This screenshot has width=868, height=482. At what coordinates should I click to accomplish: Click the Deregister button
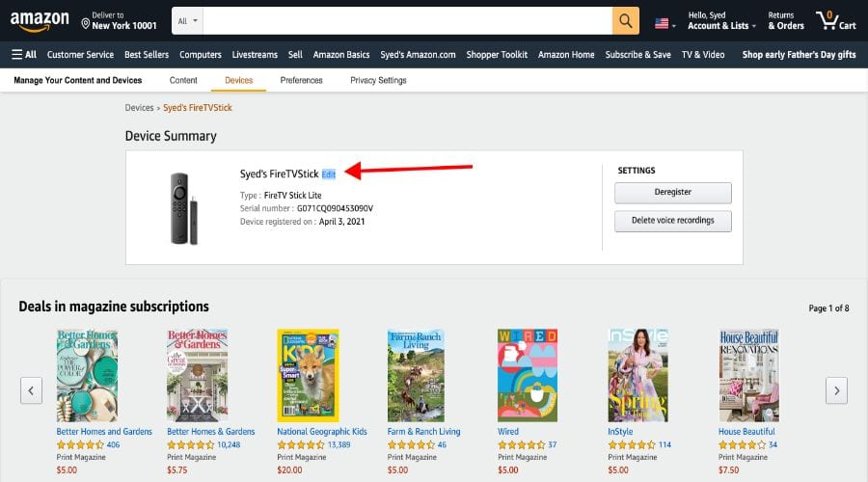click(x=673, y=193)
